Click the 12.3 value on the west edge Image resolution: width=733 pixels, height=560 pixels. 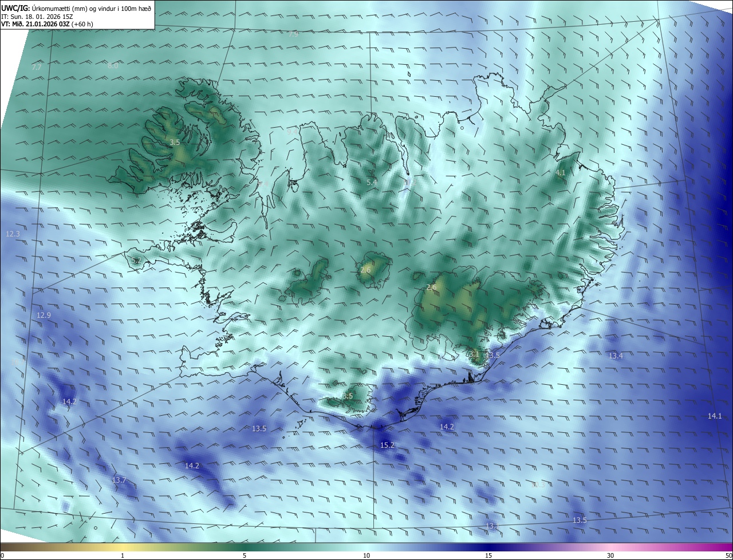13,234
